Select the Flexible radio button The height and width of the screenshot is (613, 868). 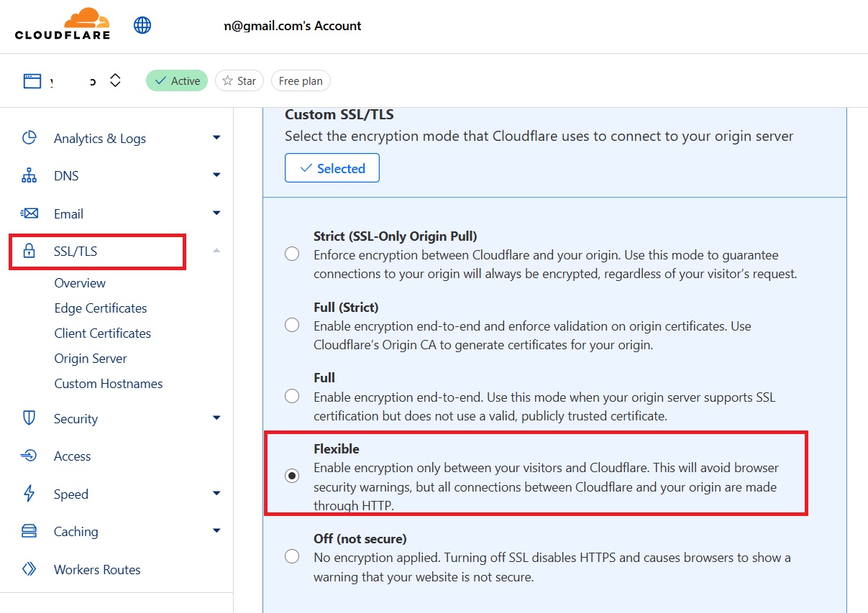(x=292, y=476)
